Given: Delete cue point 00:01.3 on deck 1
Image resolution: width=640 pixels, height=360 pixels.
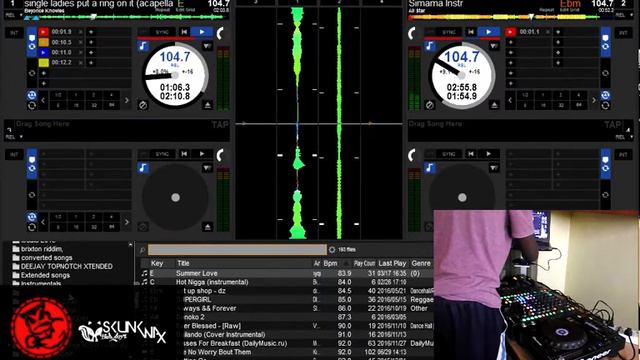Looking at the screenshot, I should [x=80, y=32].
